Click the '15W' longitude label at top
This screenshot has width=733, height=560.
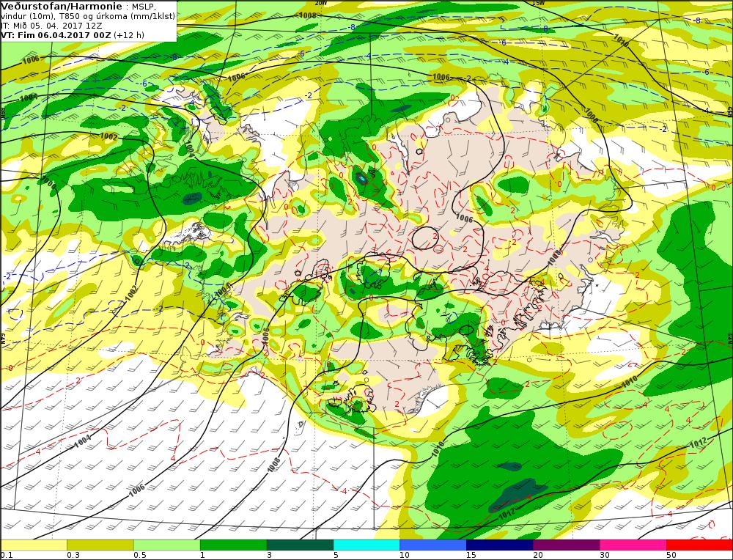538,3
